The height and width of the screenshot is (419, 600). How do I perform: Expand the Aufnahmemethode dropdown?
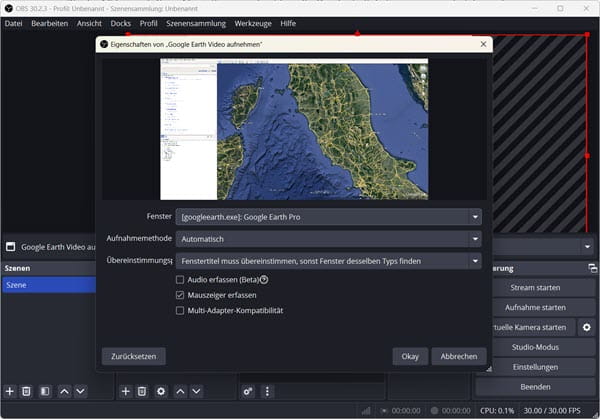[x=328, y=239]
